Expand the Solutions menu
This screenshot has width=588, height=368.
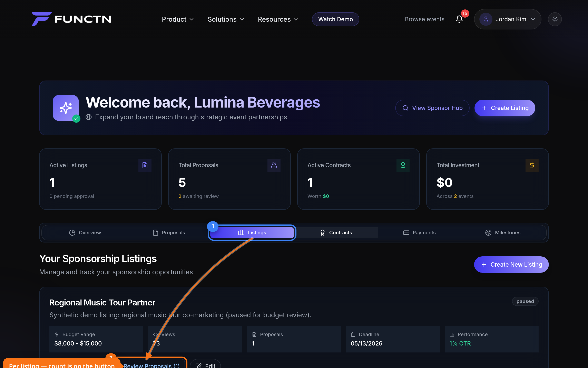(x=225, y=19)
